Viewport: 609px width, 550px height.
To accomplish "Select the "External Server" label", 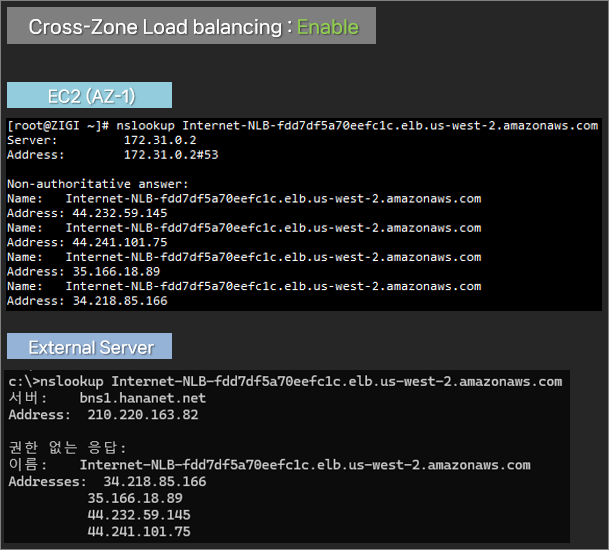I will pyautogui.click(x=91, y=347).
